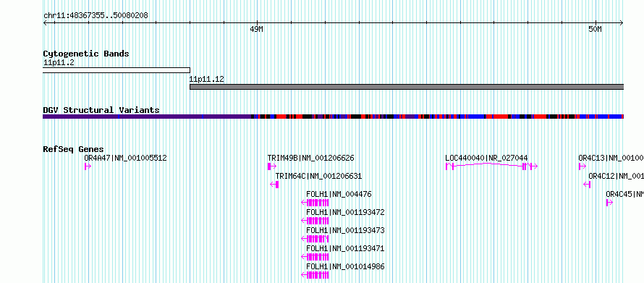Screen dimensions: 644x283
Task: Select the DGV Structural Variants track title
Action: click(x=101, y=110)
